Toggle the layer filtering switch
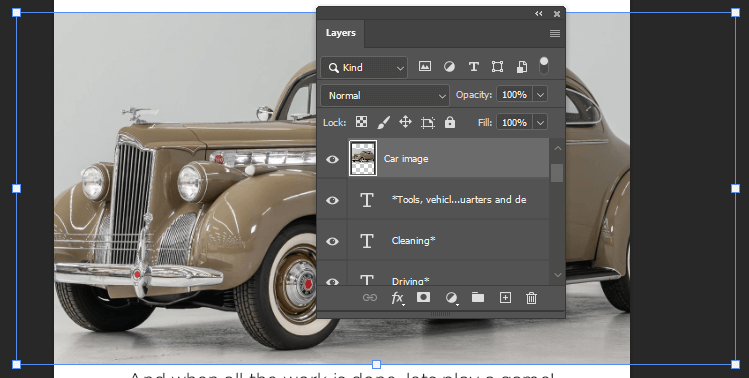This screenshot has height=378, width=749. pos(544,65)
